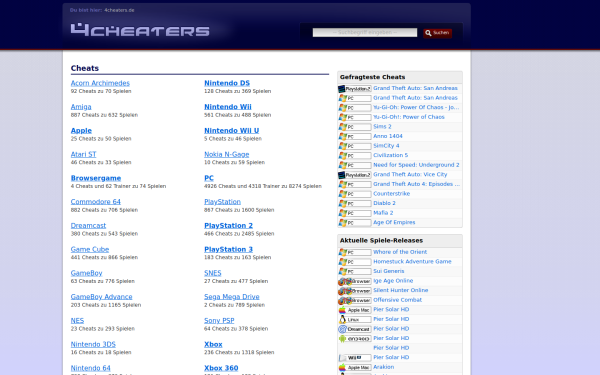This screenshot has width=600, height=375.
Task: Open Grand Theft Auto 4: Episodes link
Action: (417, 184)
